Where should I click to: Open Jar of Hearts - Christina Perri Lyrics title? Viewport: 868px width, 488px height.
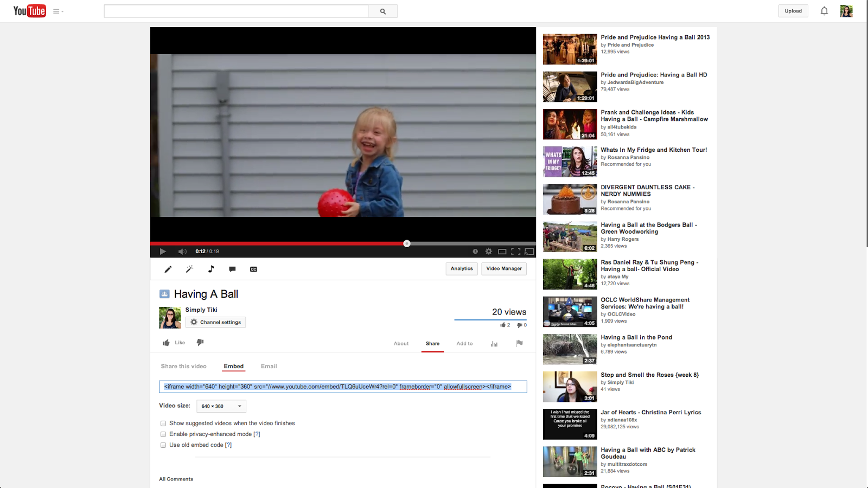(651, 412)
